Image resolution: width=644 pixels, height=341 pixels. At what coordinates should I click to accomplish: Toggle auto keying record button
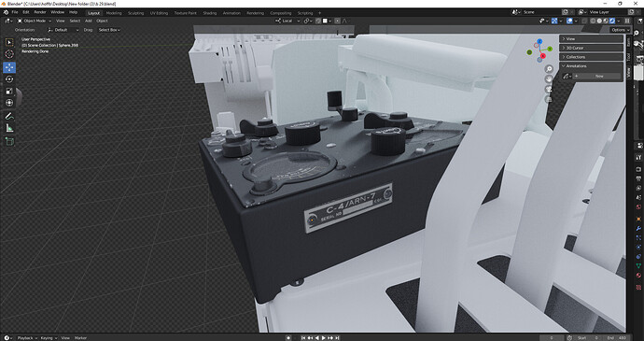coord(288,337)
